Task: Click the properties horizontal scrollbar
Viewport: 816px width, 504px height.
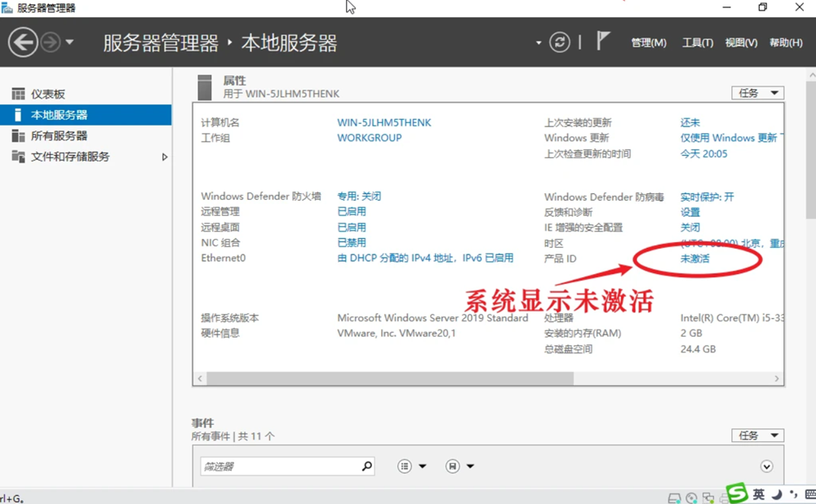Action: click(390, 379)
